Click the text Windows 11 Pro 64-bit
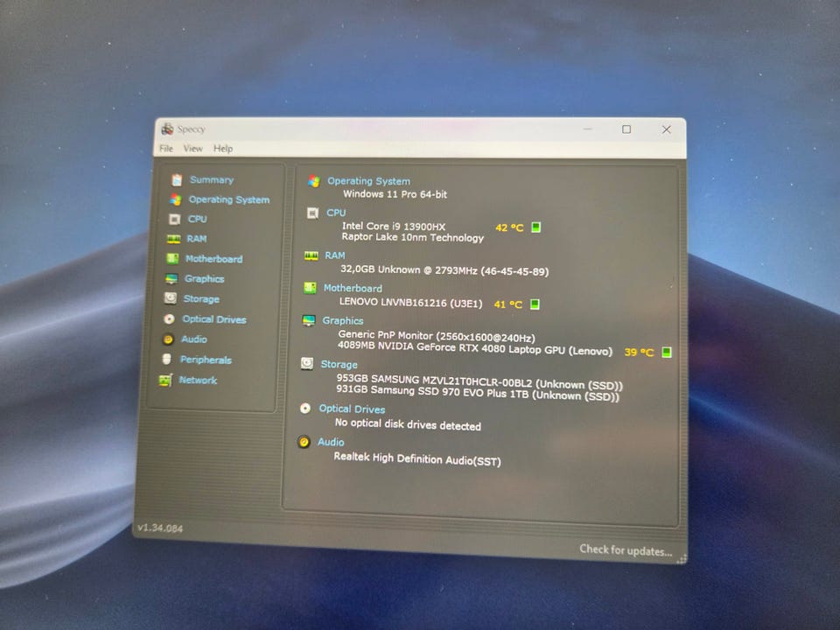The height and width of the screenshot is (630, 840). 395,194
